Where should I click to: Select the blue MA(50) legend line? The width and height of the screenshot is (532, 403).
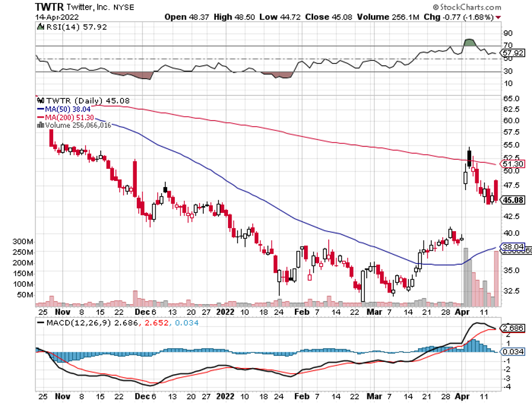point(41,109)
